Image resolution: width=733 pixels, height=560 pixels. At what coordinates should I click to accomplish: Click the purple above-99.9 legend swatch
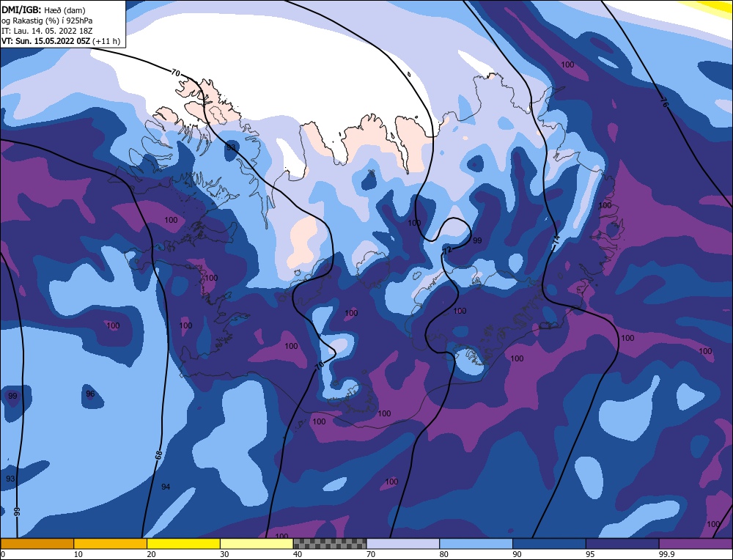[x=696, y=543]
